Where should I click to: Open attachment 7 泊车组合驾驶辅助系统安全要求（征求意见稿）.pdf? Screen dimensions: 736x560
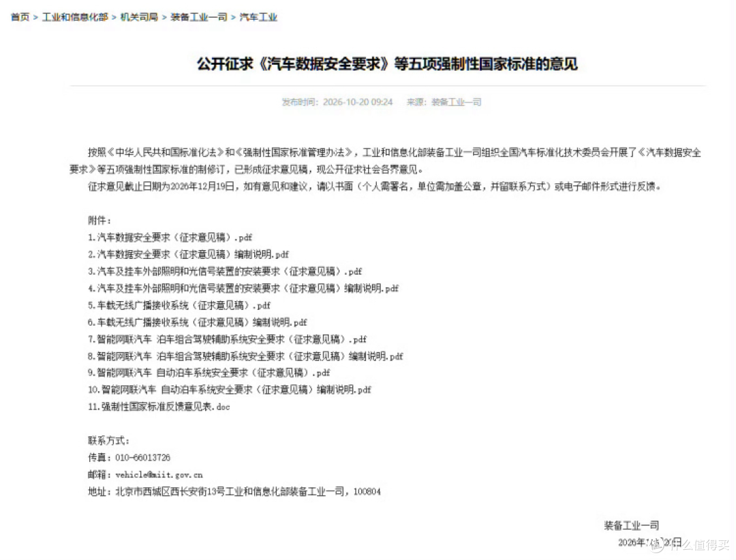click(x=227, y=339)
